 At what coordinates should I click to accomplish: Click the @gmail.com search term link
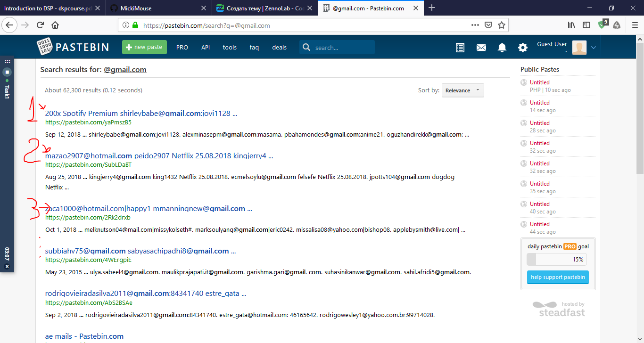tap(125, 70)
